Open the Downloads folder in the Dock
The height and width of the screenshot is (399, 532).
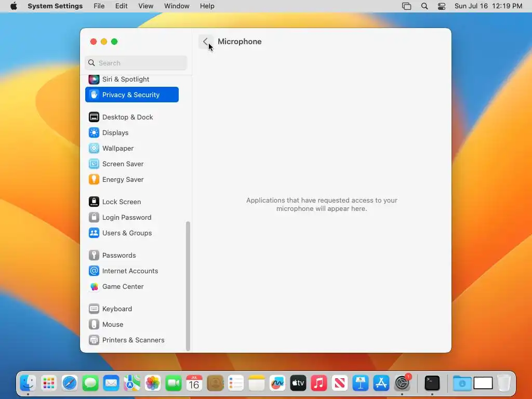click(462, 383)
